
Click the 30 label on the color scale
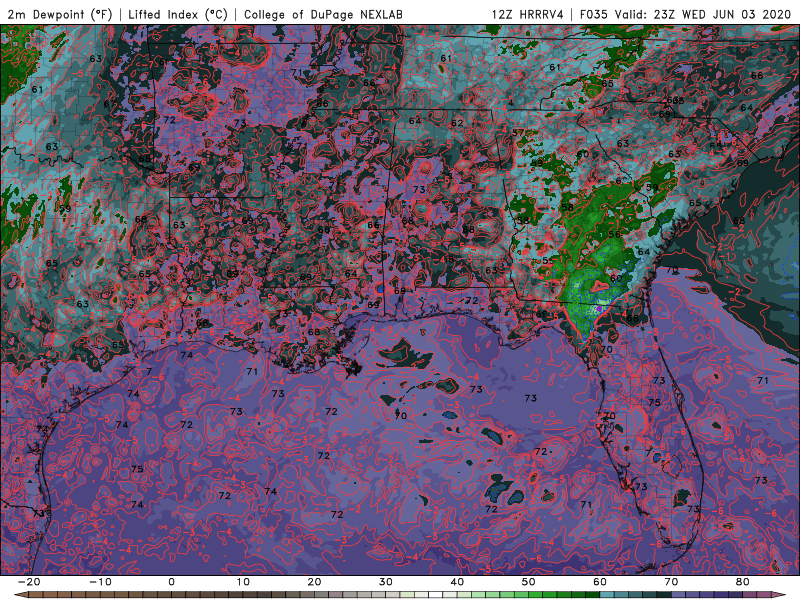point(386,582)
